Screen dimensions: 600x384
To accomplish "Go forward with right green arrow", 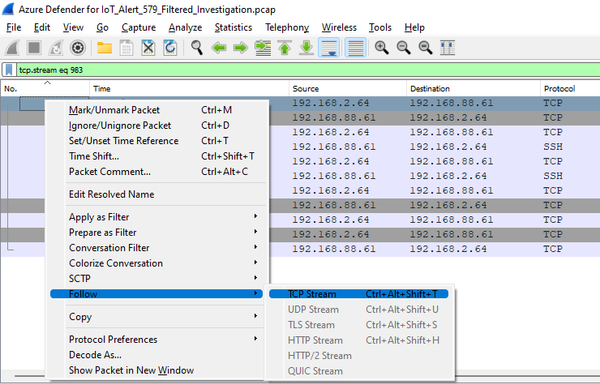I will tap(241, 48).
